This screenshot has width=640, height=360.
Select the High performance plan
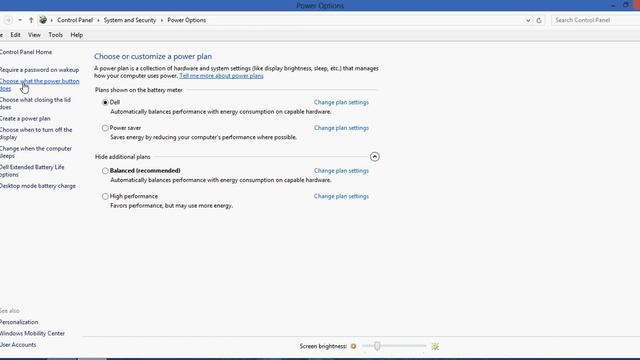105,196
